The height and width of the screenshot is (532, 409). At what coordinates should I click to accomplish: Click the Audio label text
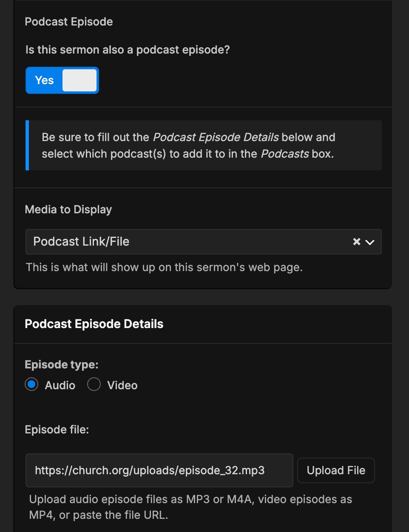(60, 385)
